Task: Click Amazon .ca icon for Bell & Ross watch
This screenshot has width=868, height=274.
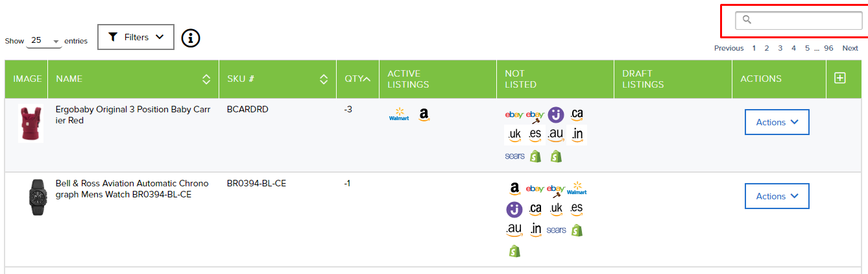Action: pos(535,209)
